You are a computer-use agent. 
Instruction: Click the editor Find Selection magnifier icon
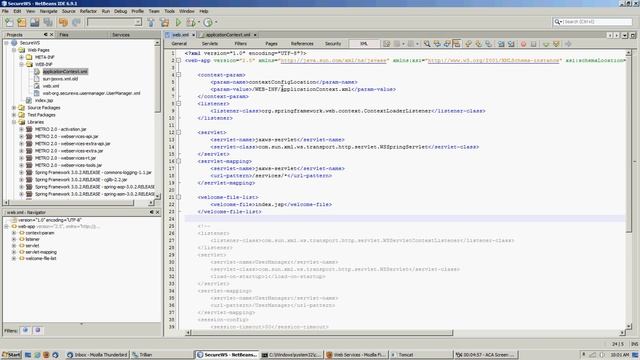pos(427,44)
